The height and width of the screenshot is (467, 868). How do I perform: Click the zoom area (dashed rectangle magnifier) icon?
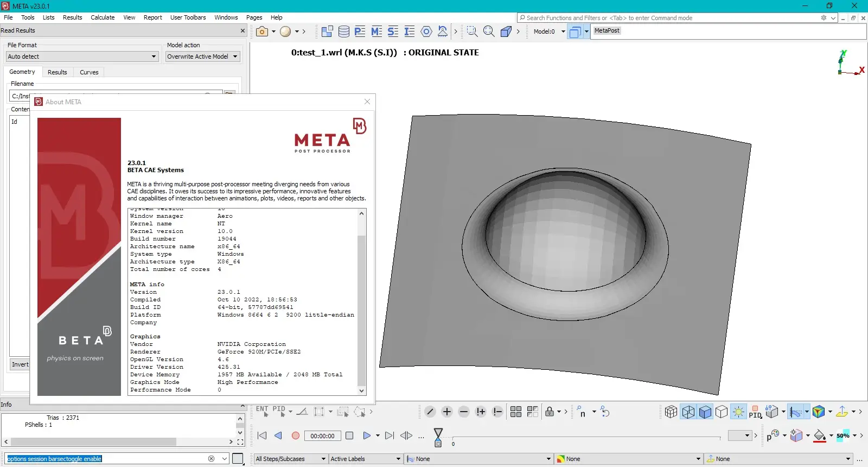tap(473, 31)
